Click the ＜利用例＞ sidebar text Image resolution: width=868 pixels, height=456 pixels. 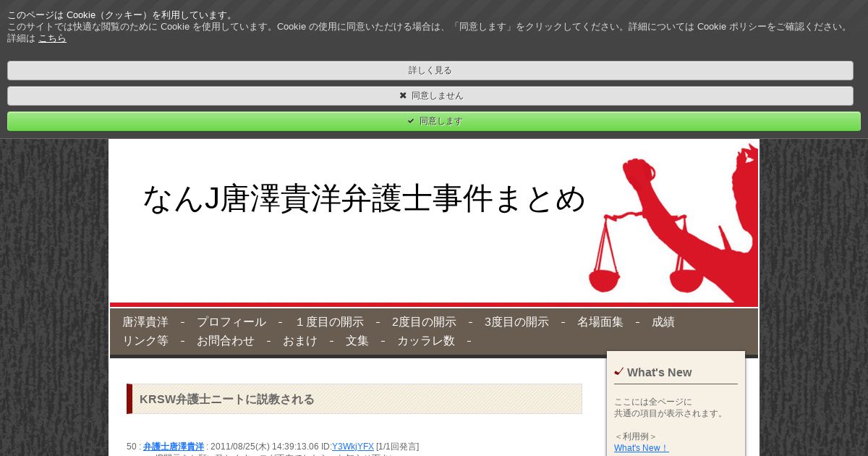coord(636,436)
